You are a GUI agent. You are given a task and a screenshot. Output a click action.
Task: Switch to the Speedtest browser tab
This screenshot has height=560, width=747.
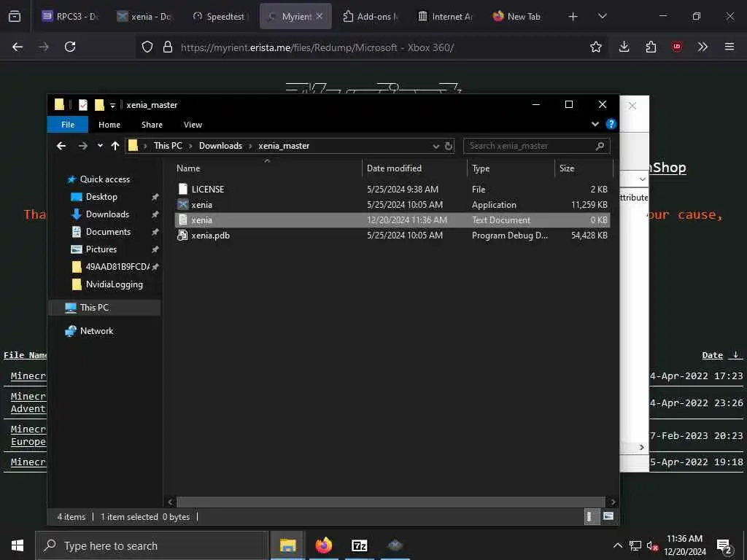[219, 17]
